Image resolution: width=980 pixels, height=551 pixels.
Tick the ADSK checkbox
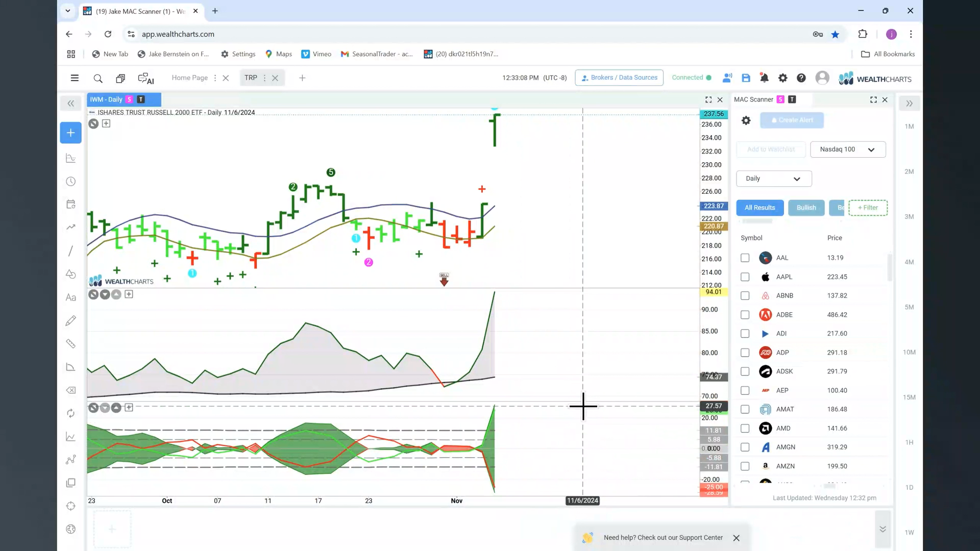(745, 371)
